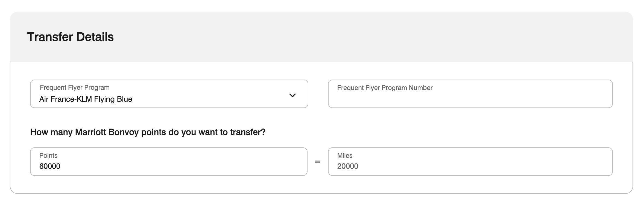Click the Miles label inside the box
This screenshot has width=644, height=204.
coord(345,155)
